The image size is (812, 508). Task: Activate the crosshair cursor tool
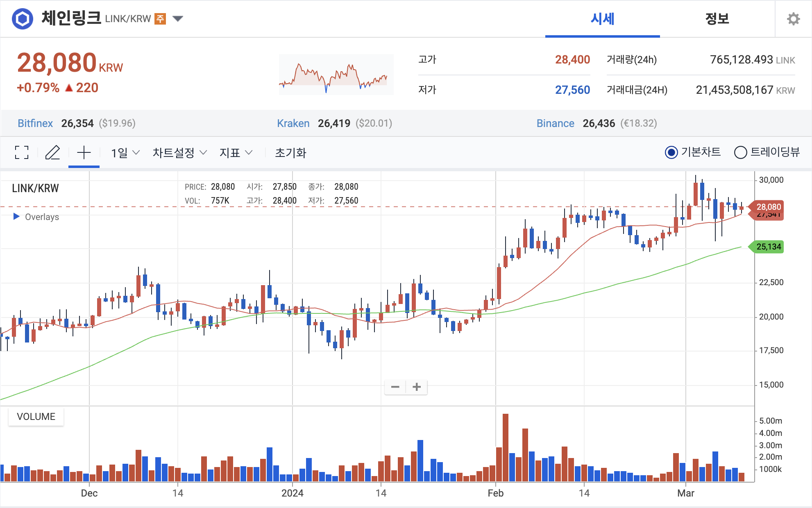[x=84, y=152]
